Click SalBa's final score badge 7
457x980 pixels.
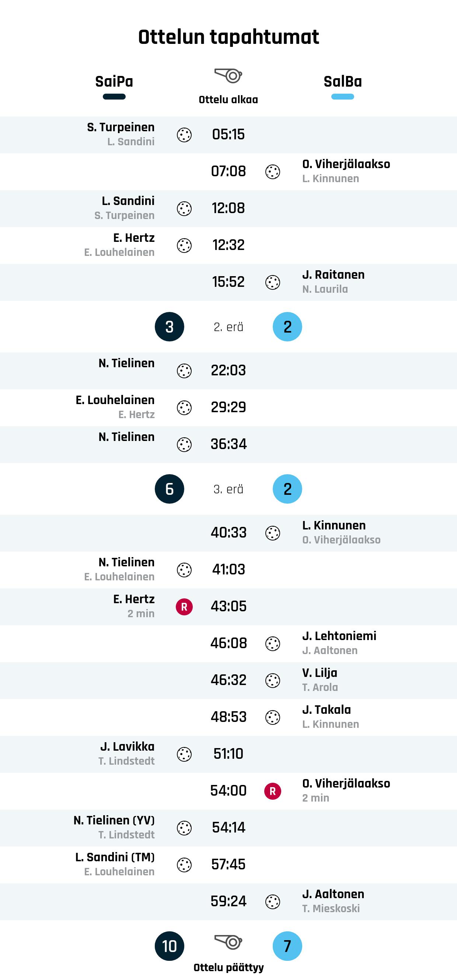click(x=287, y=946)
